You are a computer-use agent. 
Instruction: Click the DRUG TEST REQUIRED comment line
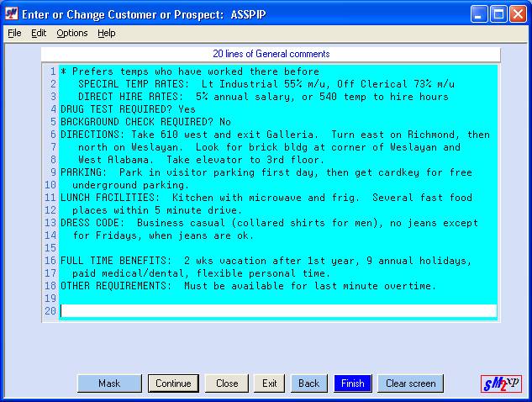pos(128,109)
